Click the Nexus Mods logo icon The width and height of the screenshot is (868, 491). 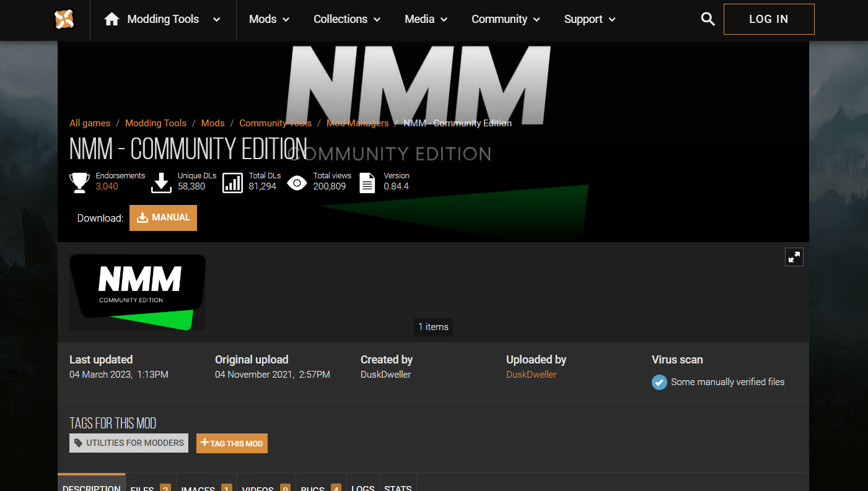click(x=64, y=19)
